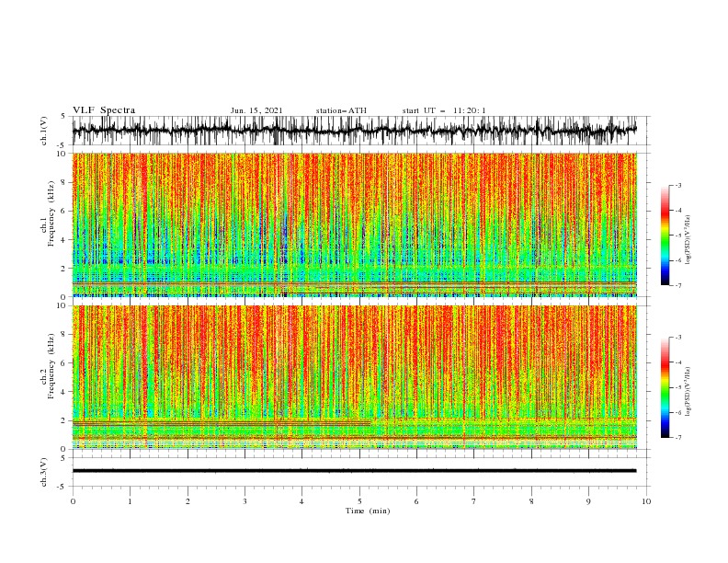Click the "-7" tick on ch.2 colorbar
Image resolution: width=728 pixels, height=563 pixels.
678,438
